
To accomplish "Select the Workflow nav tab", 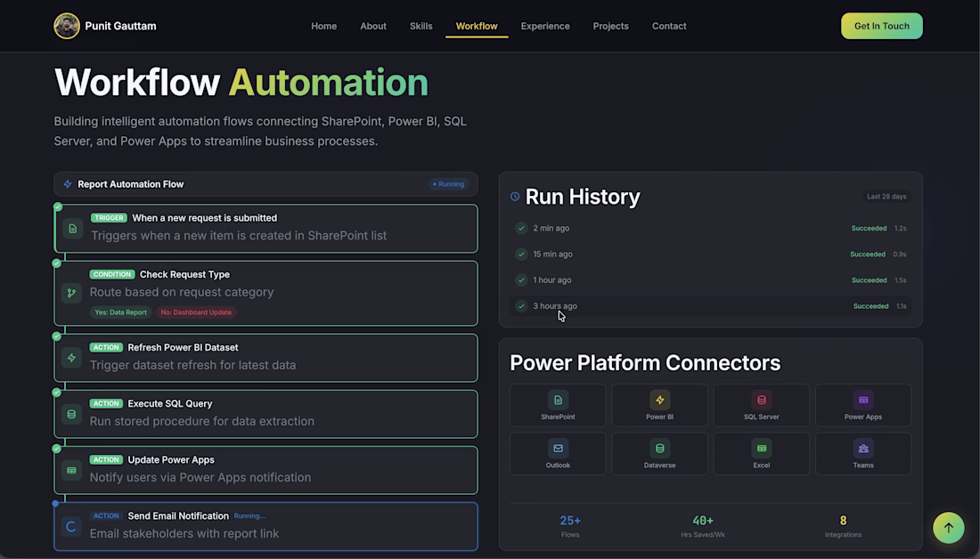I will [477, 26].
